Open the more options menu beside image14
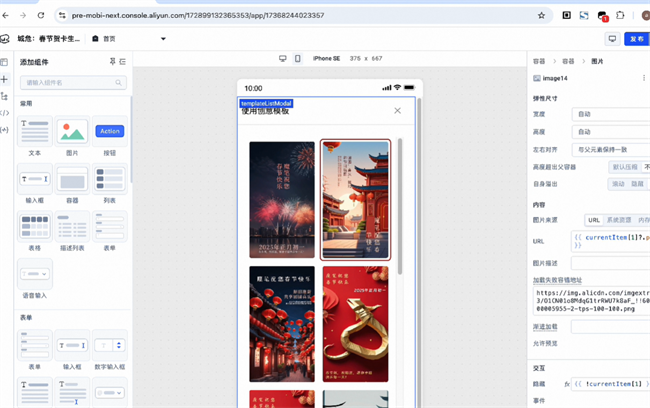This screenshot has height=408, width=650. point(644,78)
